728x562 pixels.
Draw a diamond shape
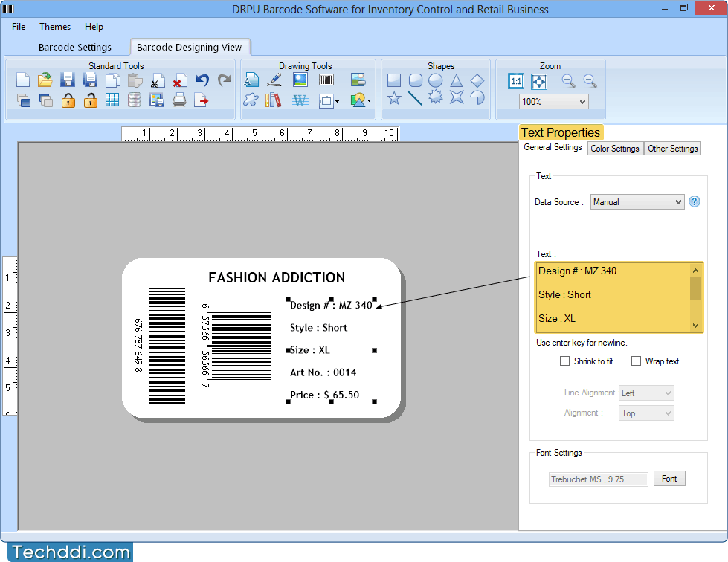(x=477, y=80)
